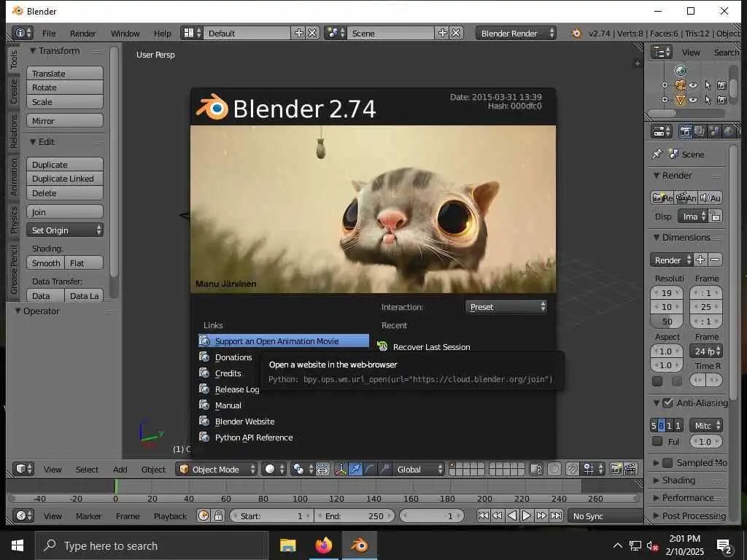Click the OpenGL render image camera icon
Screen dimensions: 747x560
pos(616,469)
